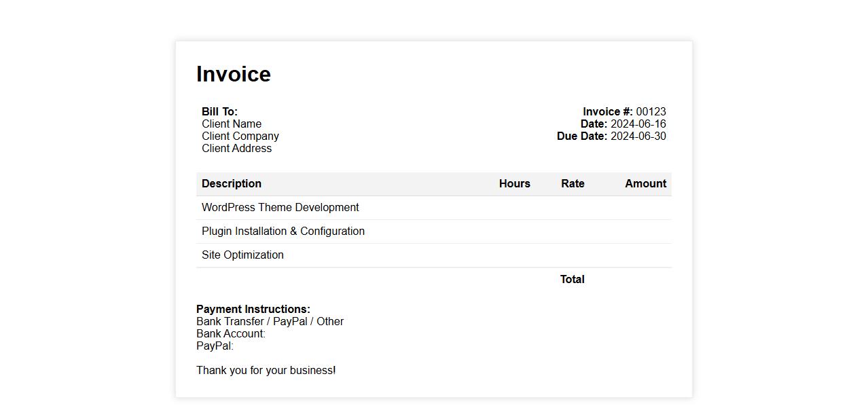Click the PayPal line
The width and height of the screenshot is (868, 408).
click(215, 346)
